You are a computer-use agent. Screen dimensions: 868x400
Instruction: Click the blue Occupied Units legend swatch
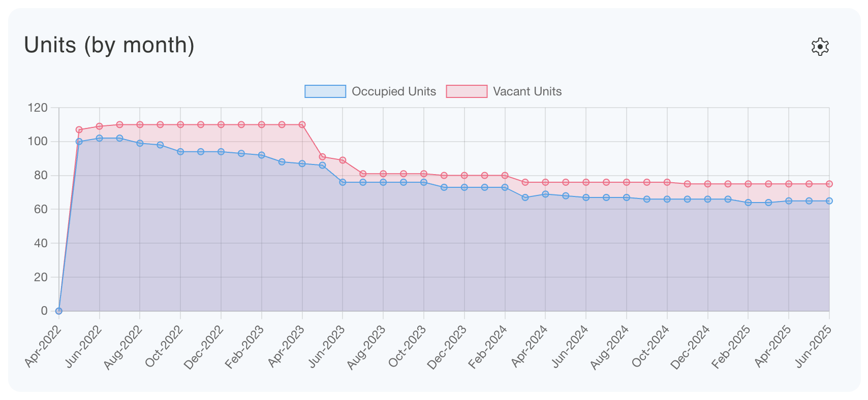coord(325,91)
